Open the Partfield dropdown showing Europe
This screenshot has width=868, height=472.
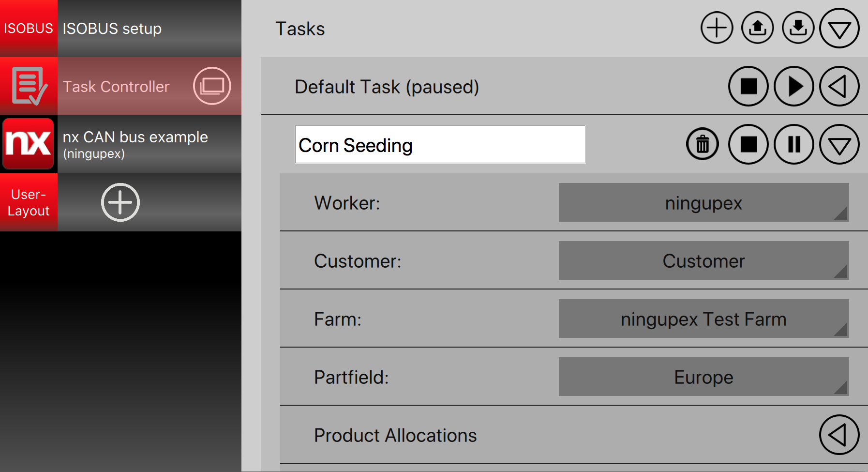coord(704,377)
